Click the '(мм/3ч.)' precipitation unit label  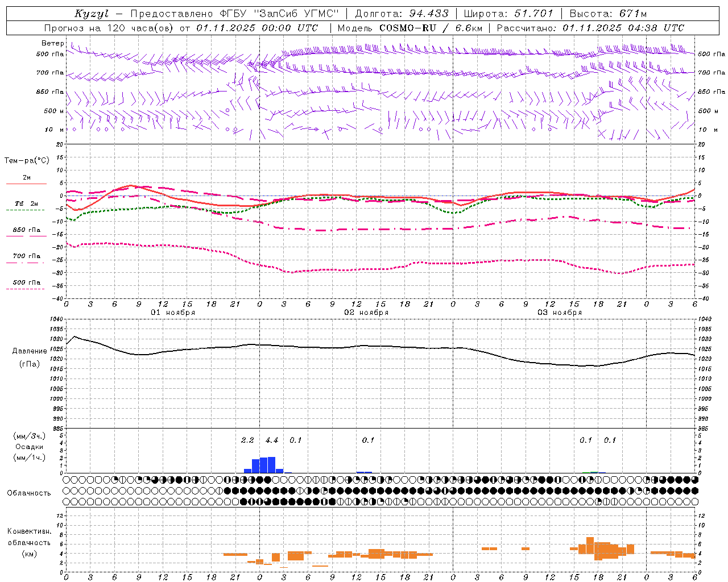click(x=29, y=436)
